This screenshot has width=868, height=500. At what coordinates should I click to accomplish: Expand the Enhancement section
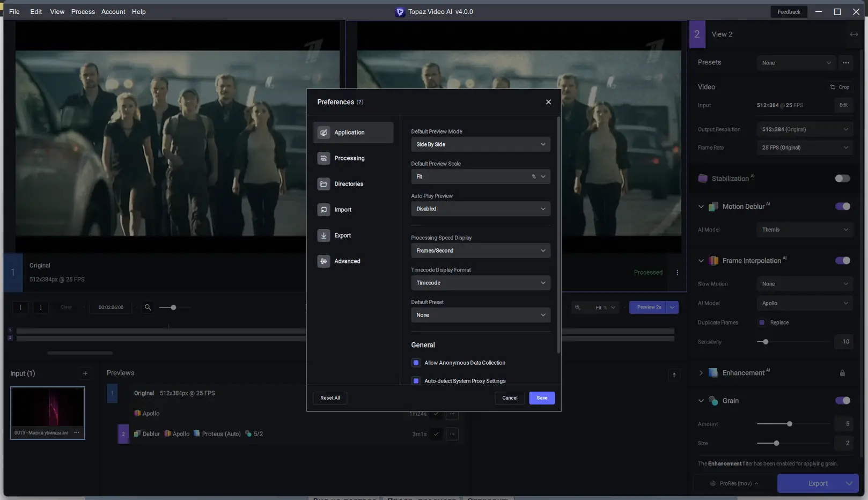click(x=701, y=373)
